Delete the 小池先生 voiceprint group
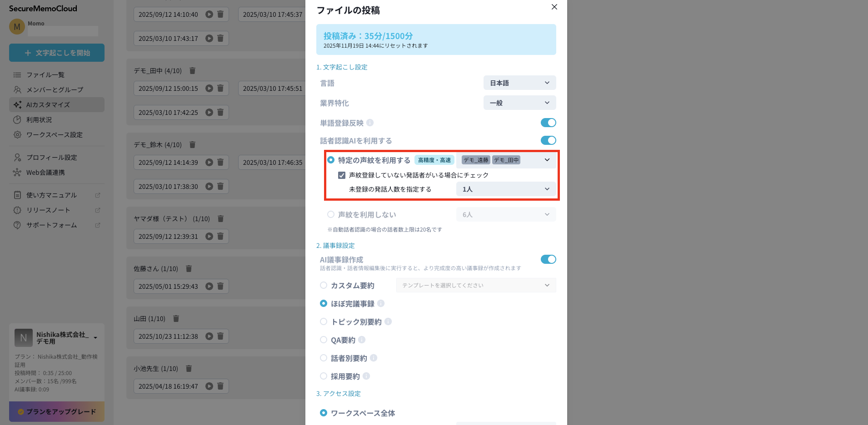 coord(189,369)
